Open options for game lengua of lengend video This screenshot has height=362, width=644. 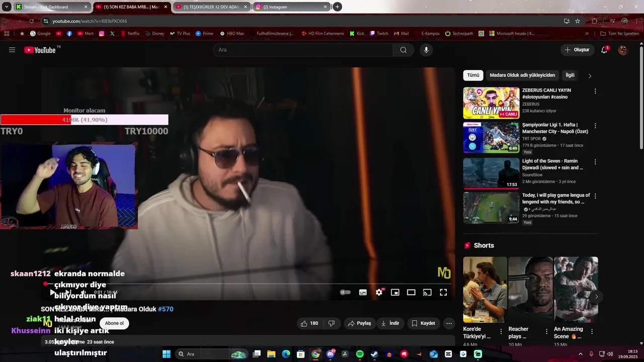coord(595,196)
